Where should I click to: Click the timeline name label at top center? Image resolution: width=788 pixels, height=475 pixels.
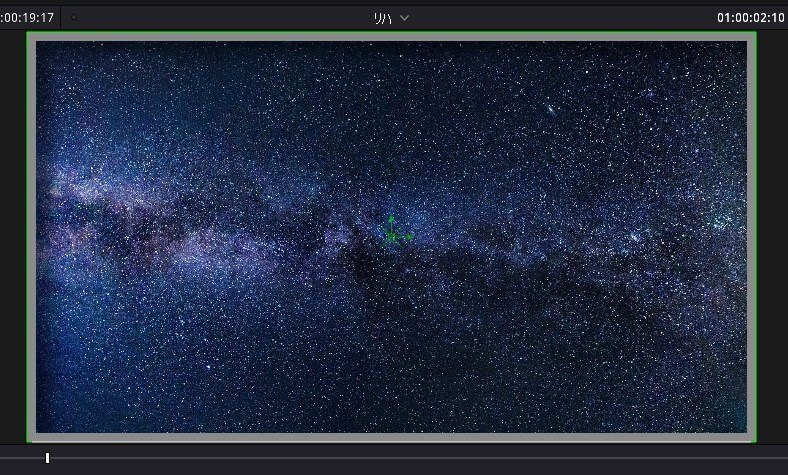click(382, 18)
